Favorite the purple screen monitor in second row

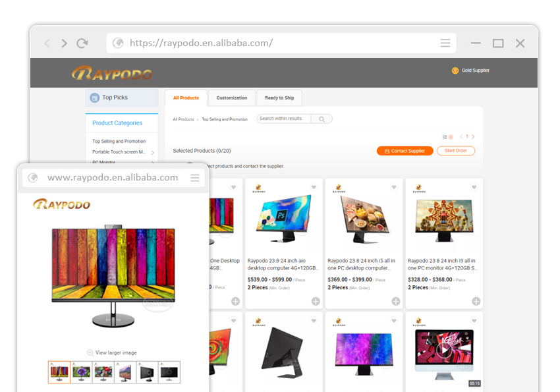click(394, 321)
